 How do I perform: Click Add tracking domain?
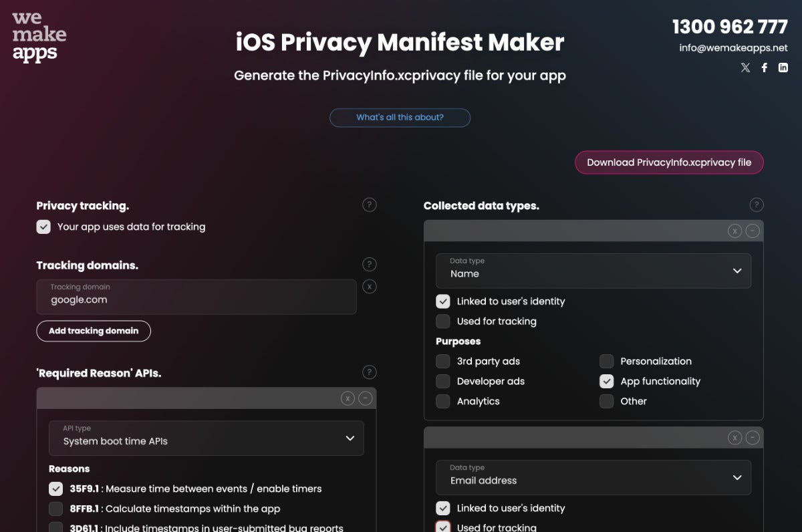[94, 331]
